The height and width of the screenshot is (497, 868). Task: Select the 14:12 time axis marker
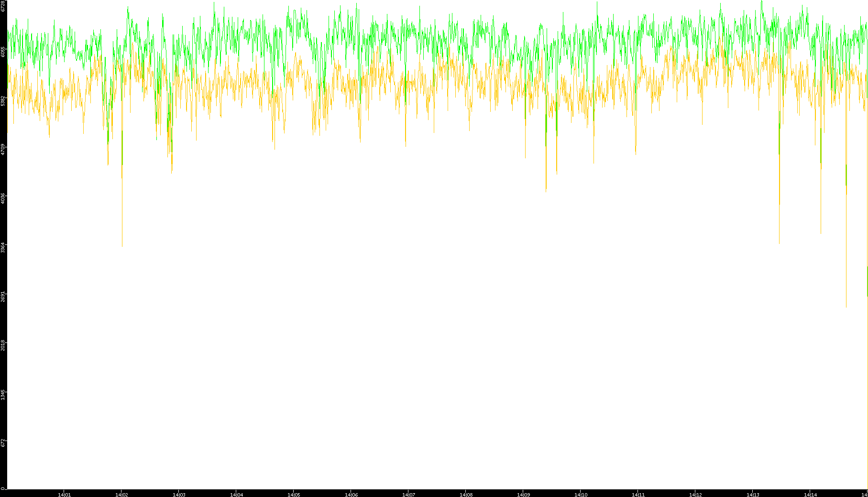point(695,494)
